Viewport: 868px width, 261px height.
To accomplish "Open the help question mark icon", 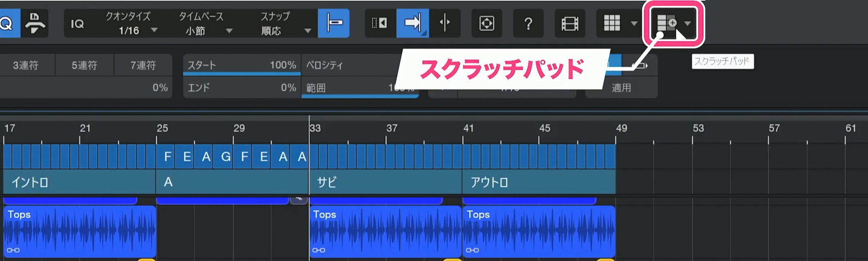I will [x=528, y=24].
